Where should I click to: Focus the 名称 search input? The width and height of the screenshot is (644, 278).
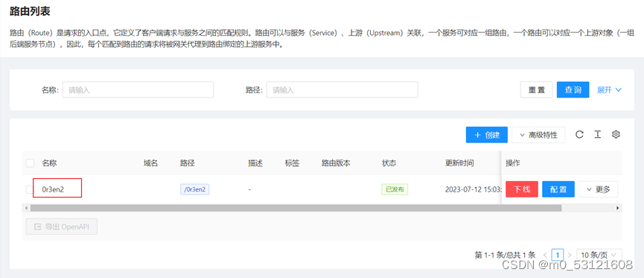pyautogui.click(x=138, y=89)
